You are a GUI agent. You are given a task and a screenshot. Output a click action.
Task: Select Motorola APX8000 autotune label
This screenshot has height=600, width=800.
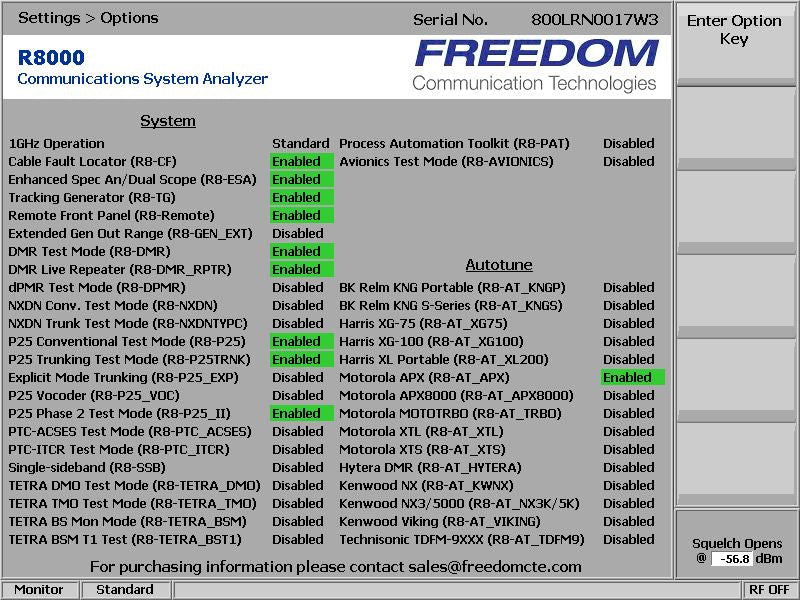(x=456, y=395)
